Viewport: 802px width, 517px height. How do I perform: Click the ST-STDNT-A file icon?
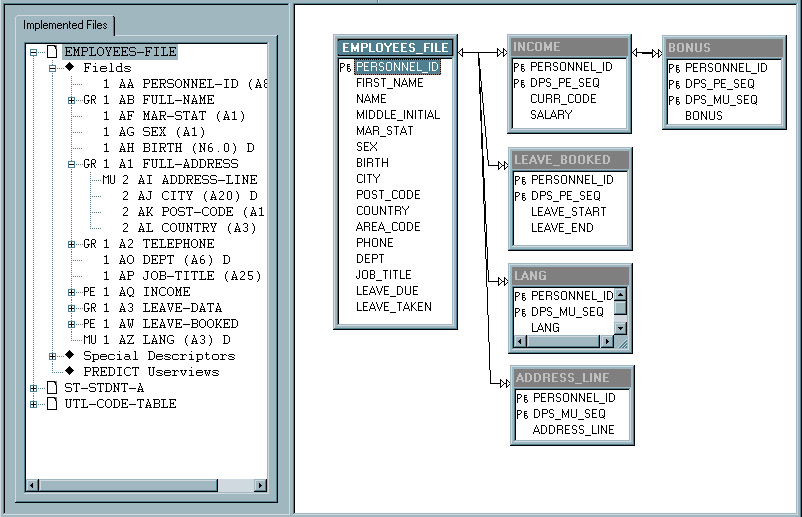[52, 388]
